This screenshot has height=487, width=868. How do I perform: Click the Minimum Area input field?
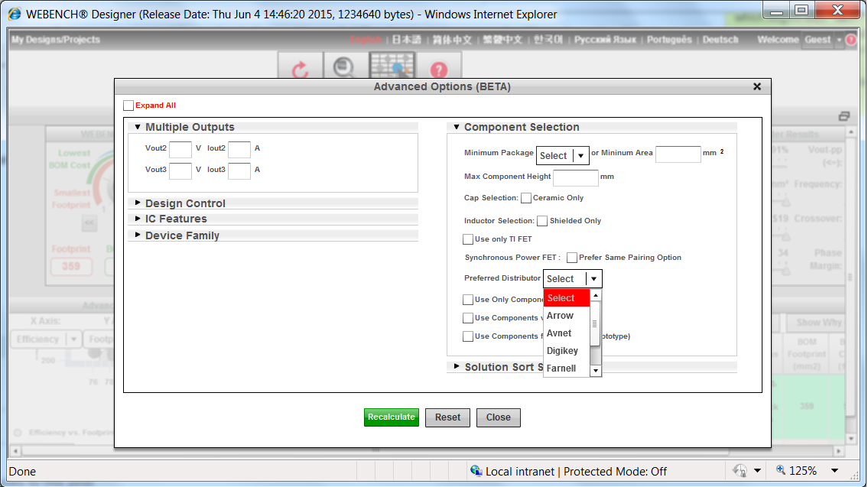[678, 154]
